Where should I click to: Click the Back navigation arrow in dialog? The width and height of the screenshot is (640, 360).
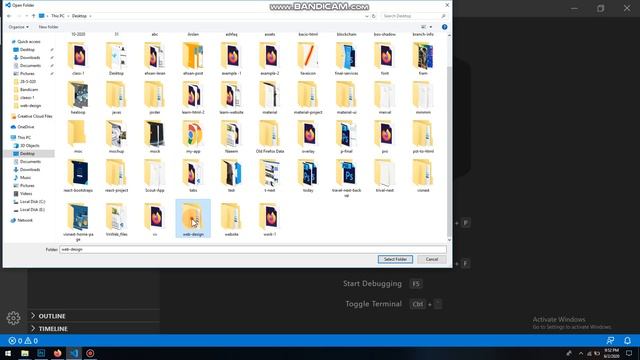[9, 16]
